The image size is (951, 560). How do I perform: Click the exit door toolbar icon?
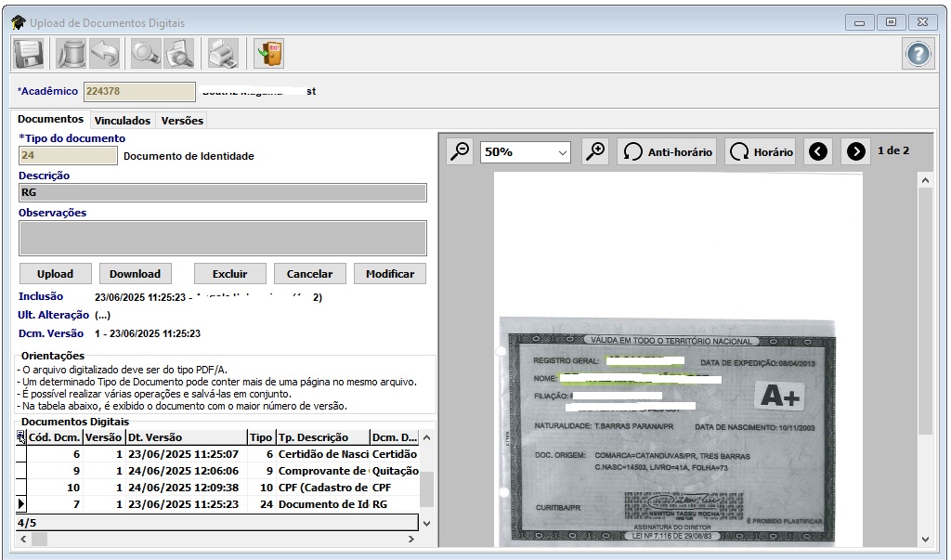pos(269,54)
